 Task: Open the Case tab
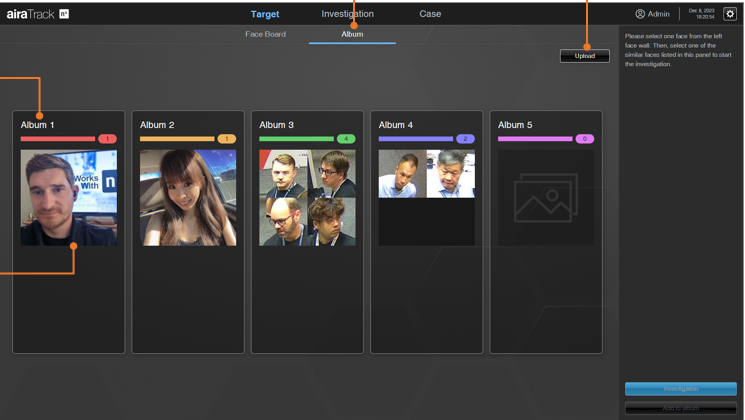point(430,14)
